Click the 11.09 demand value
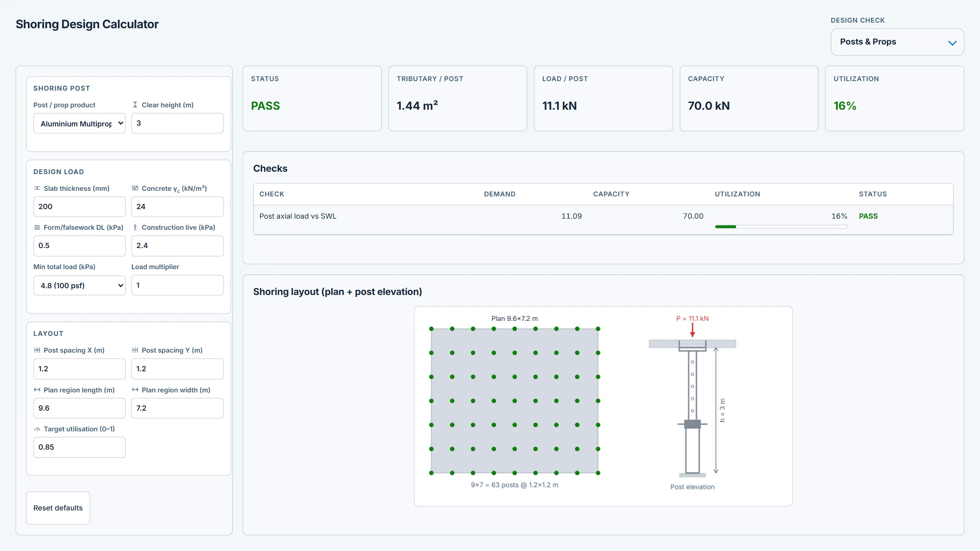 coord(572,216)
